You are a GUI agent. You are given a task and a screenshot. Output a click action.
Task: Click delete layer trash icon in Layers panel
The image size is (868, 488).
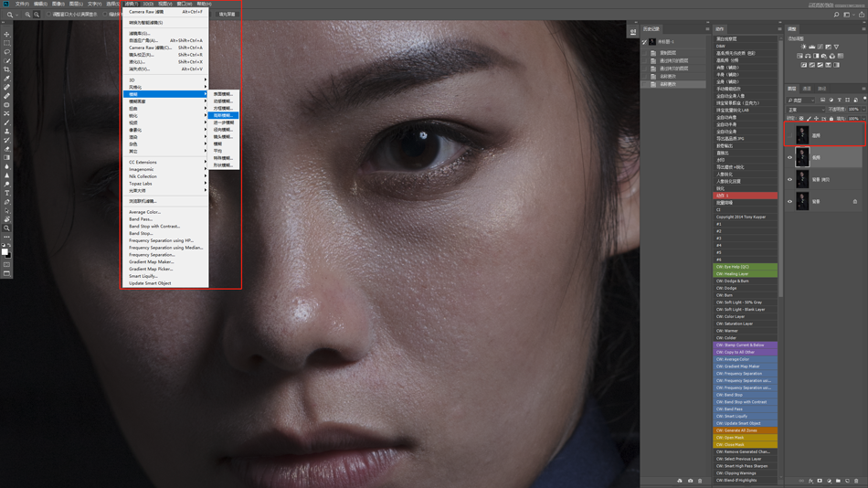[x=856, y=481]
